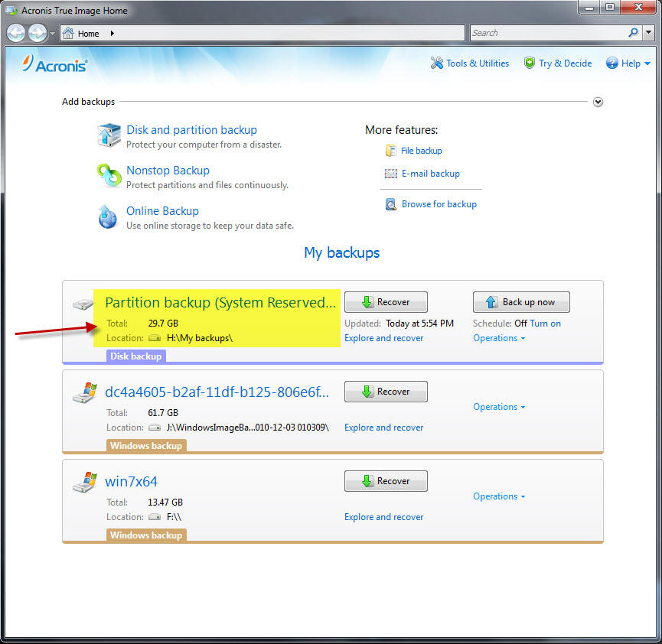Collapse the Add backups section
The height and width of the screenshot is (644, 662).
598,102
